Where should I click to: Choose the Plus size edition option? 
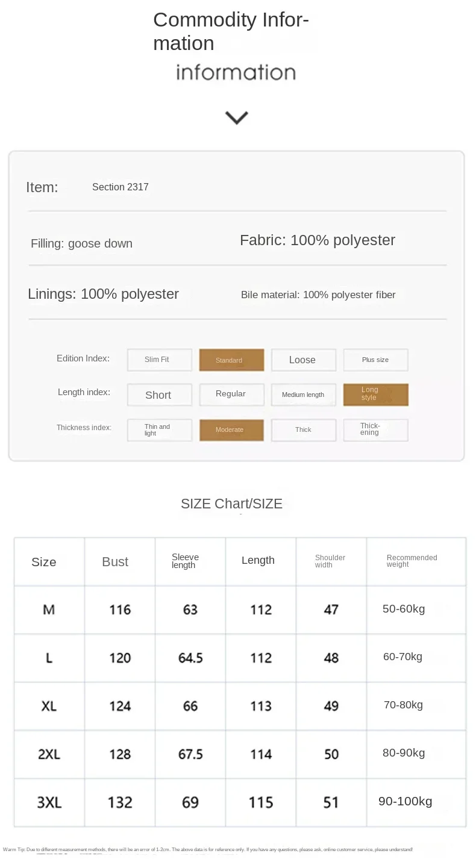[376, 360]
